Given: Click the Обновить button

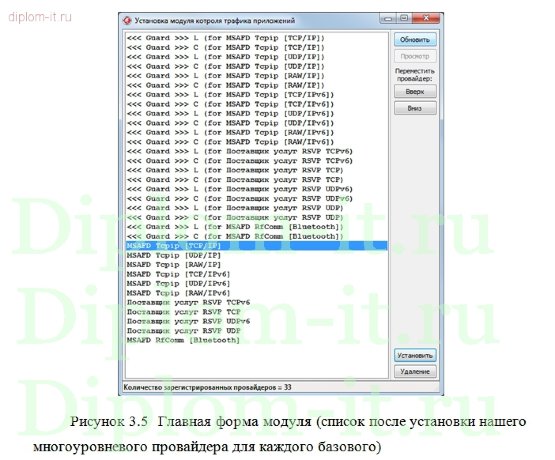Looking at the screenshot, I should [415, 40].
